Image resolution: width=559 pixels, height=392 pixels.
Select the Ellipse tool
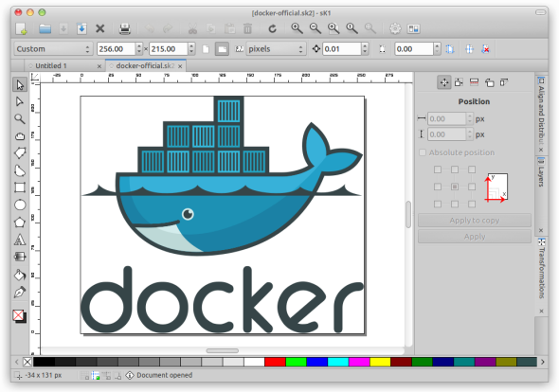[x=20, y=205]
